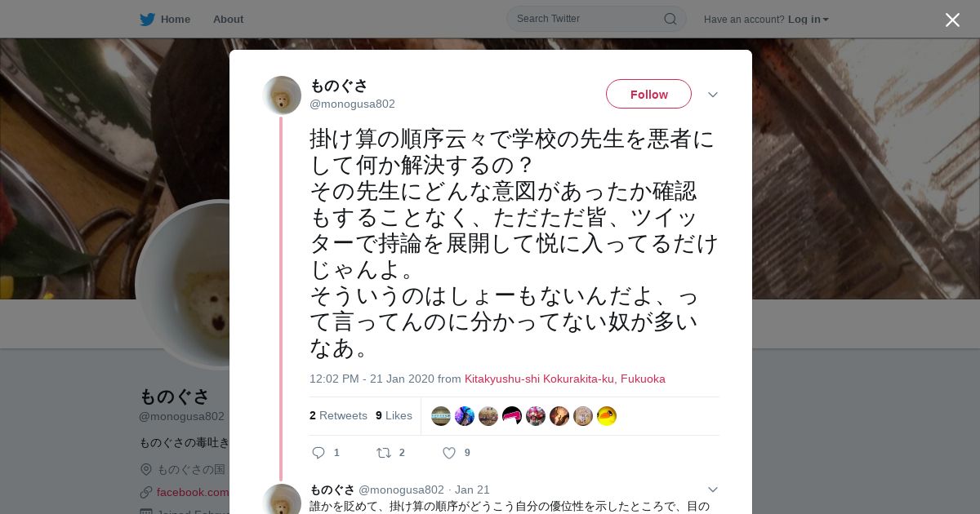The width and height of the screenshot is (980, 514).
Task: Open Kitakyushu-shi Kokurakita-ku, Fukuoka location link
Action: 565,379
